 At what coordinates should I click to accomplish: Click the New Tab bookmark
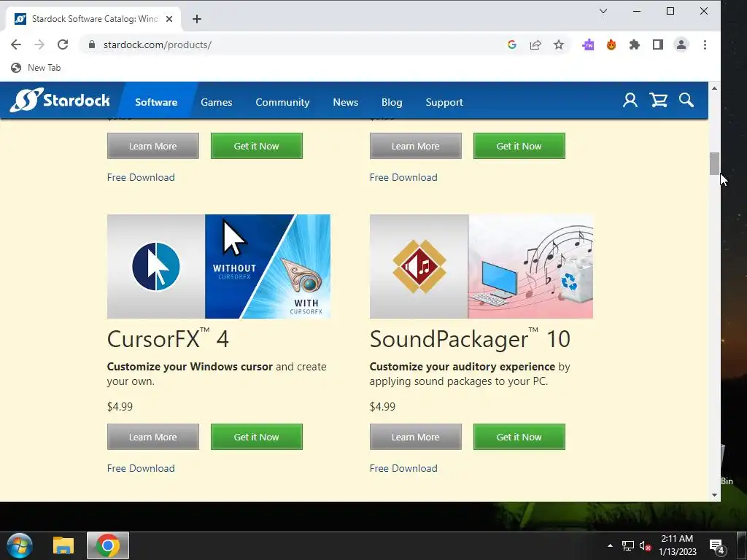[x=36, y=68]
